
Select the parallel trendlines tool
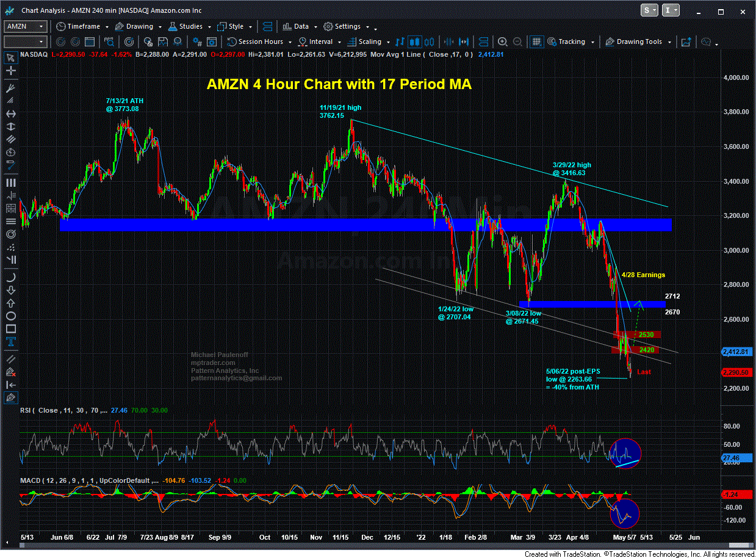tap(10, 360)
